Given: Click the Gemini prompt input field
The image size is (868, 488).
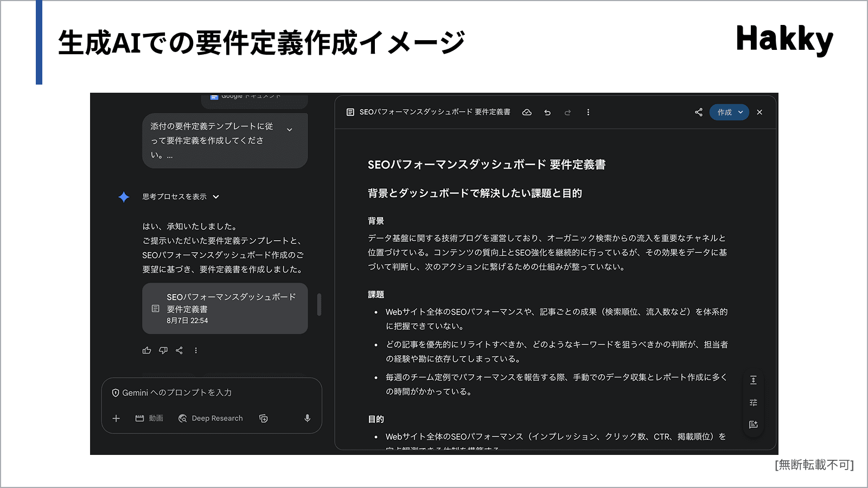Looking at the screenshot, I should pyautogui.click(x=212, y=393).
